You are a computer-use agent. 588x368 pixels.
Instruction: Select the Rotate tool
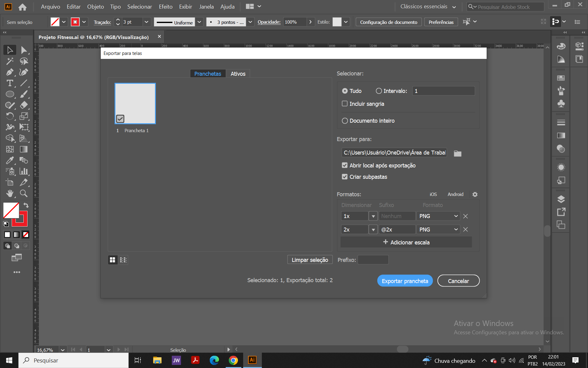(x=10, y=116)
